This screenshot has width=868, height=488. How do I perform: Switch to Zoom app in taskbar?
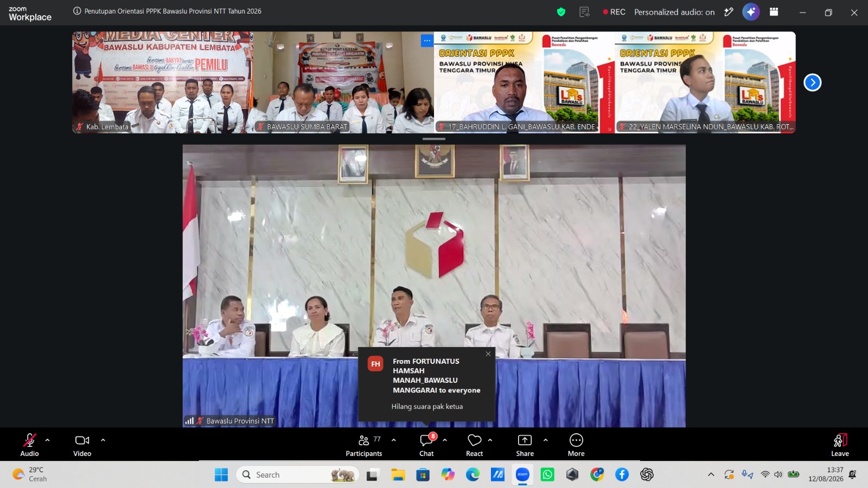point(522,475)
